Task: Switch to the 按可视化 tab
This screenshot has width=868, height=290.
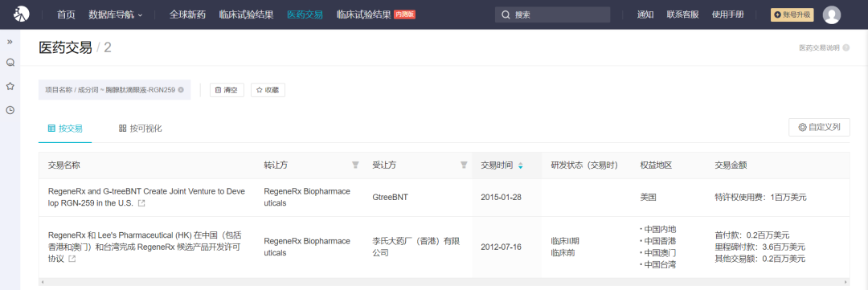Action: [x=140, y=129]
